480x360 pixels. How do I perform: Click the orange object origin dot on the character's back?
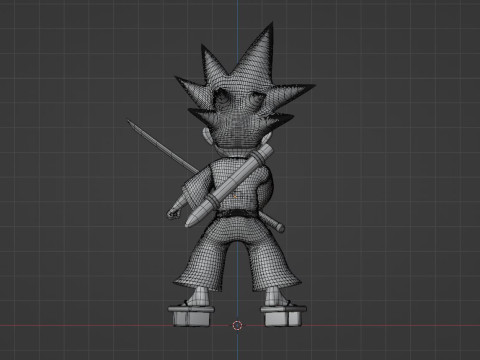(235, 197)
